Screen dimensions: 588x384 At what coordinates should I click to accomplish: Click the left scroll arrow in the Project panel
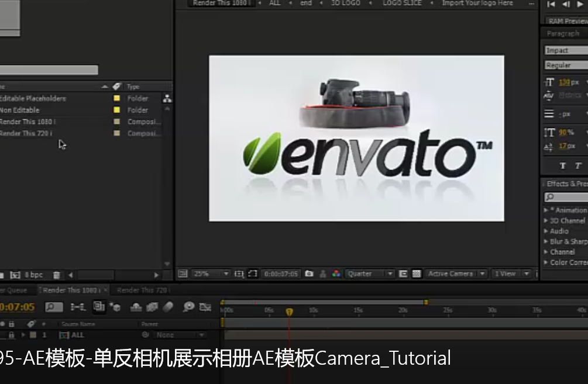coord(70,275)
